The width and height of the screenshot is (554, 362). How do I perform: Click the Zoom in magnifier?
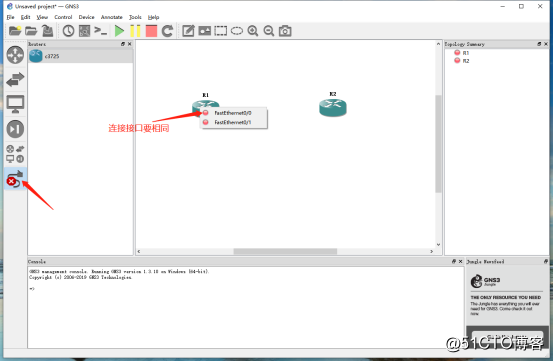coord(253,31)
